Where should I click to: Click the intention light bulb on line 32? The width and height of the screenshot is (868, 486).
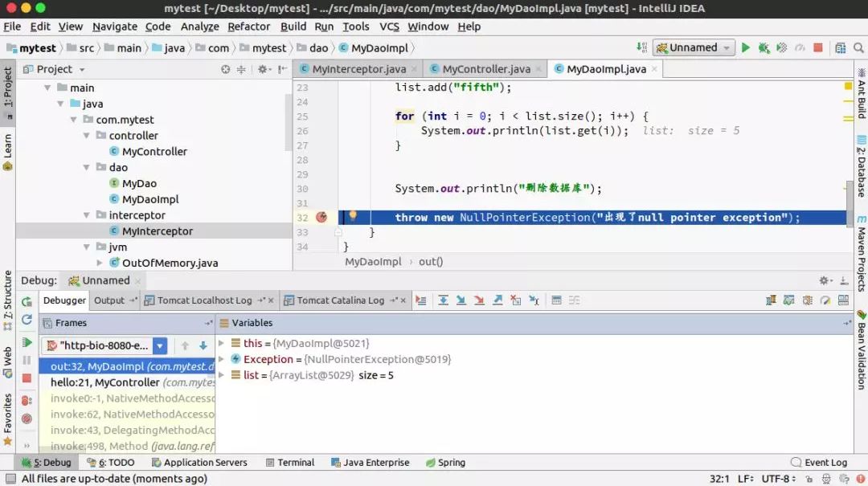click(353, 216)
